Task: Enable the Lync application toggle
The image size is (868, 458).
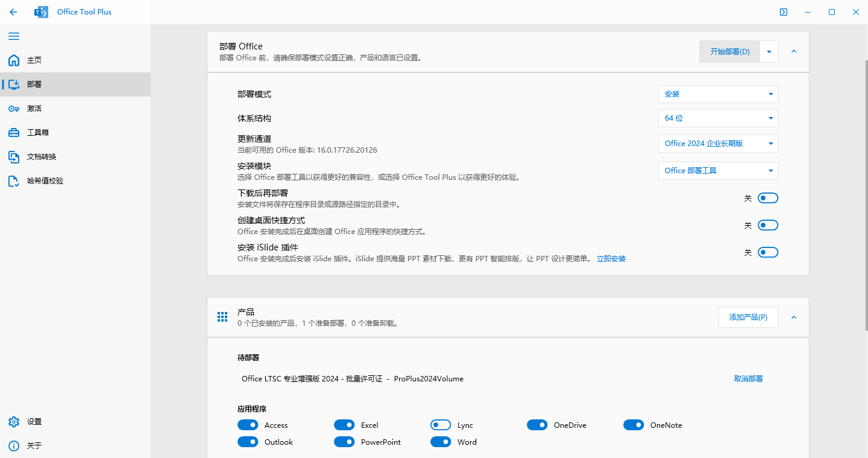Action: pyautogui.click(x=441, y=425)
